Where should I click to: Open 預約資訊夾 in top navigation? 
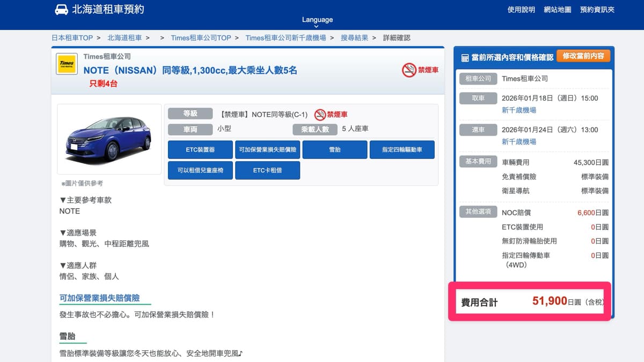pos(597,10)
